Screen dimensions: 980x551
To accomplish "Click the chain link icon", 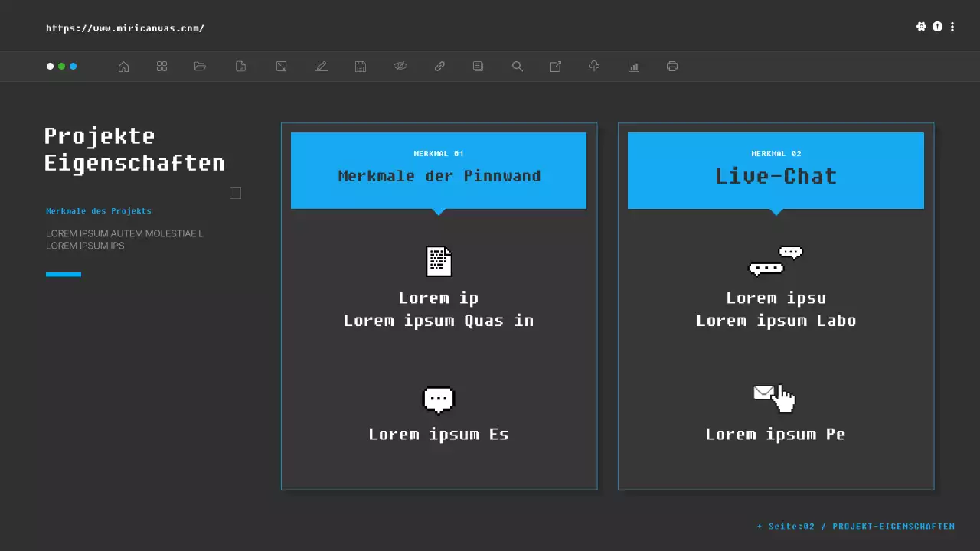I will [x=439, y=67].
